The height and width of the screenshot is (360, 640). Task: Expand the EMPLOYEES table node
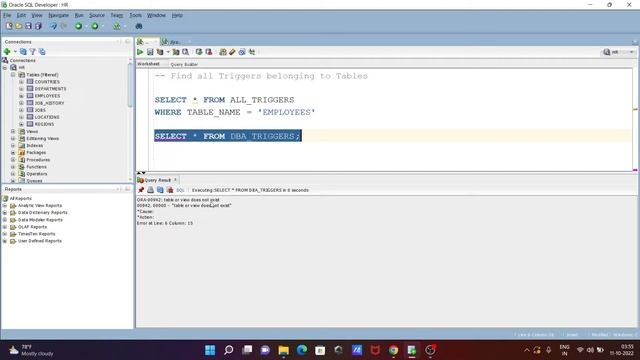click(21, 96)
